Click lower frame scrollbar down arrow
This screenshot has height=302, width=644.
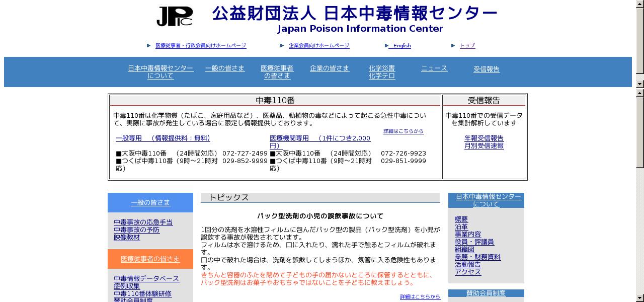point(640,297)
